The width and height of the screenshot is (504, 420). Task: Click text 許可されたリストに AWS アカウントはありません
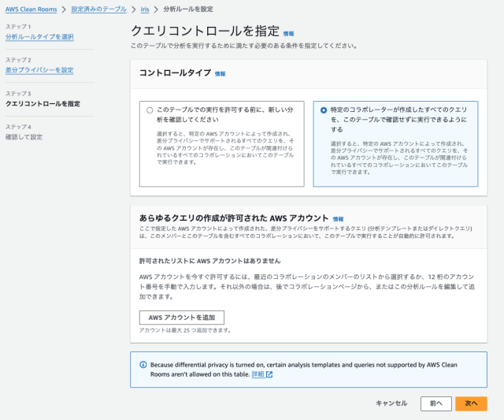tap(210, 261)
